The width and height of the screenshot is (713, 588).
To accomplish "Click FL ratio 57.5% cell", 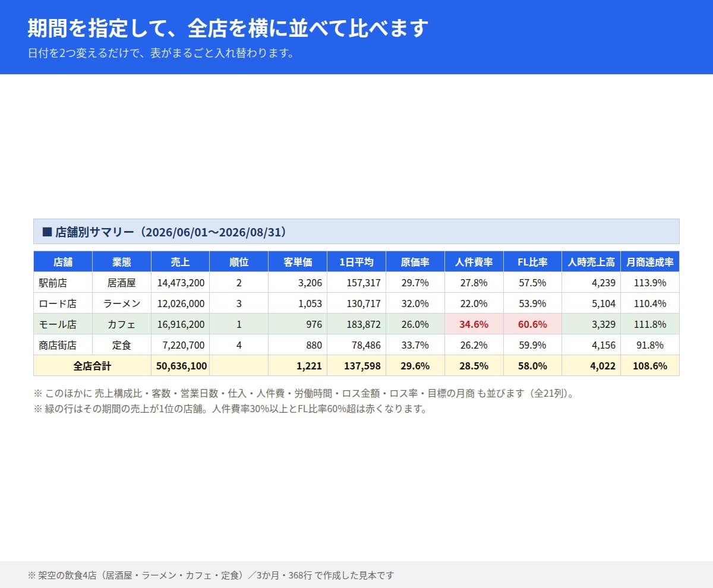I will pyautogui.click(x=532, y=283).
